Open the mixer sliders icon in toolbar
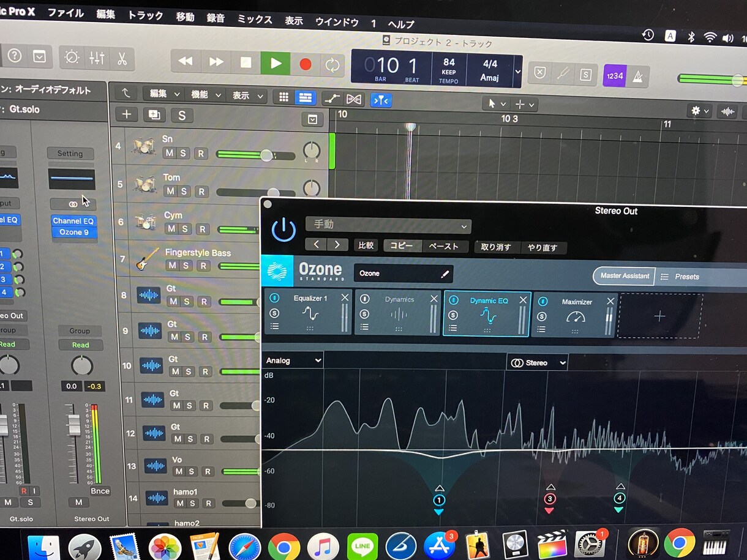Viewport: 747px width, 560px height. pyautogui.click(x=96, y=58)
